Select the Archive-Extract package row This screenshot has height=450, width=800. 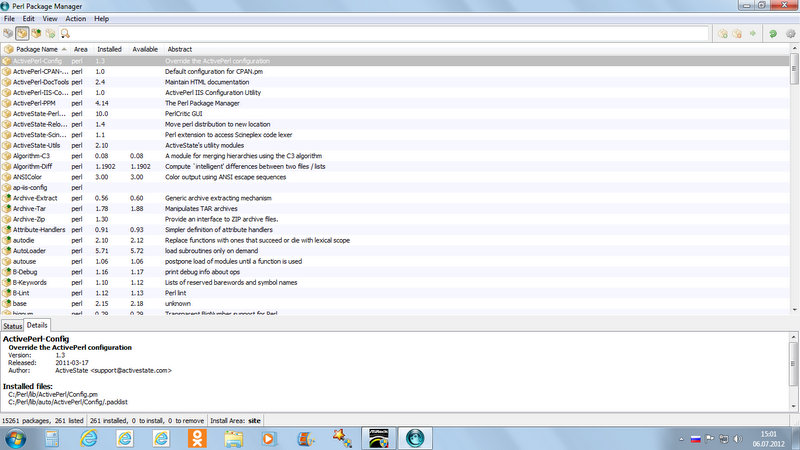(x=395, y=198)
